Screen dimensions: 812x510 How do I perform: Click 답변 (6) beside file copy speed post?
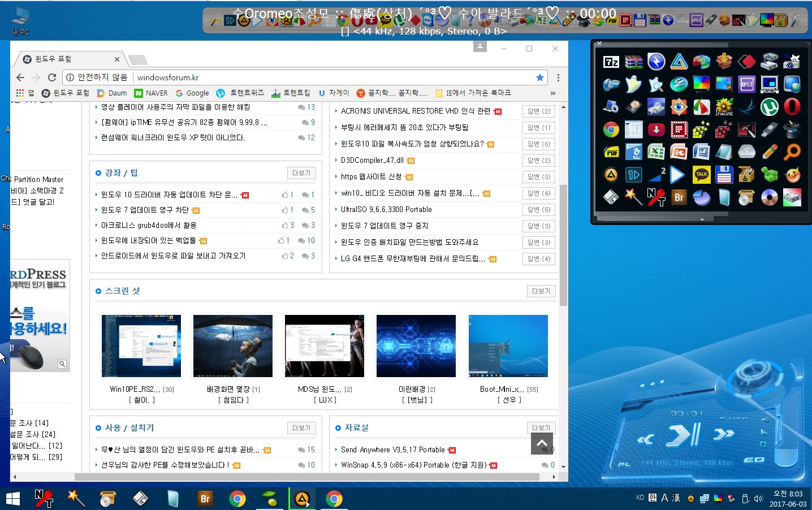539,144
